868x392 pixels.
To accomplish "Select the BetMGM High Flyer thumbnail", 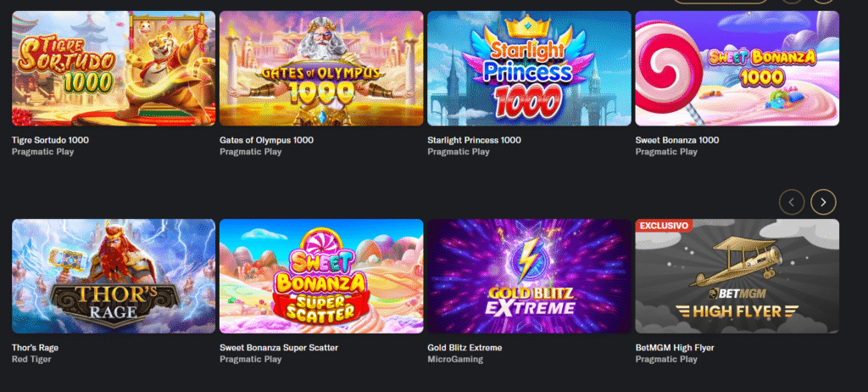I will (737, 276).
